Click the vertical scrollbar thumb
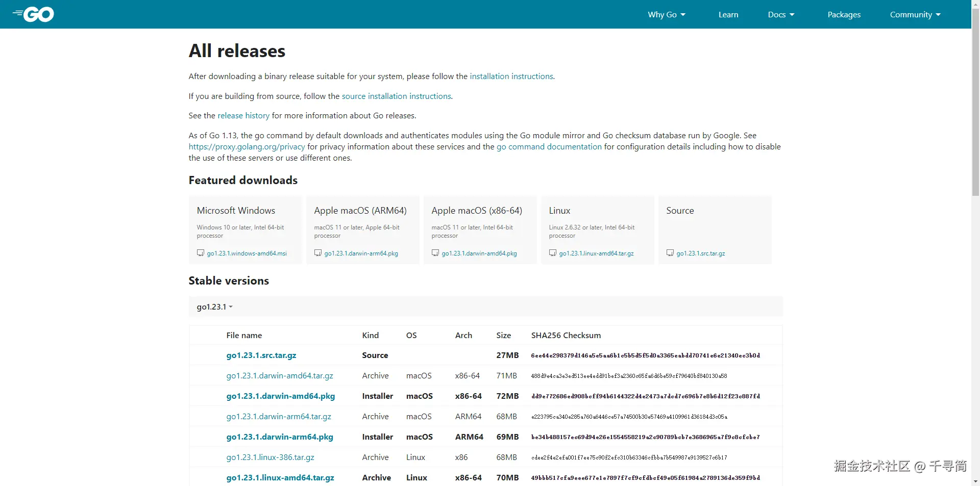Screen dimensions: 980x486 975,102
